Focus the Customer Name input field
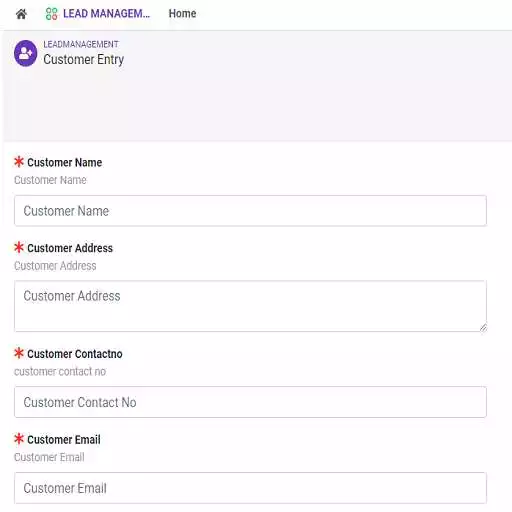The height and width of the screenshot is (512, 512). point(250,211)
